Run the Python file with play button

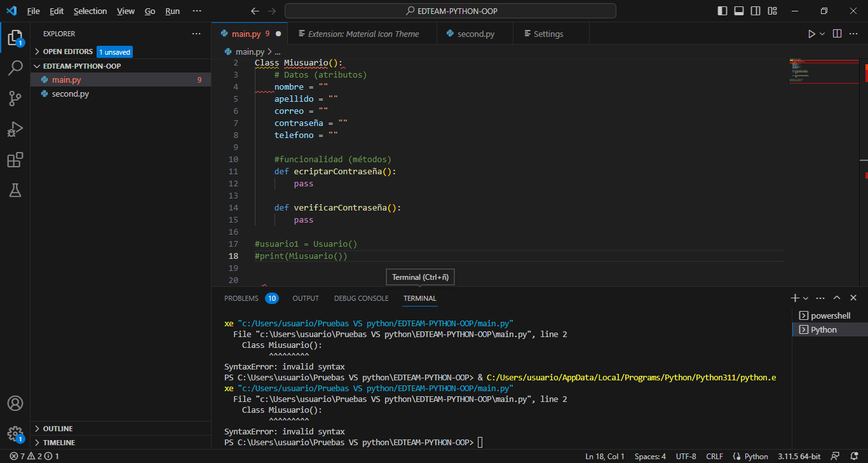811,34
